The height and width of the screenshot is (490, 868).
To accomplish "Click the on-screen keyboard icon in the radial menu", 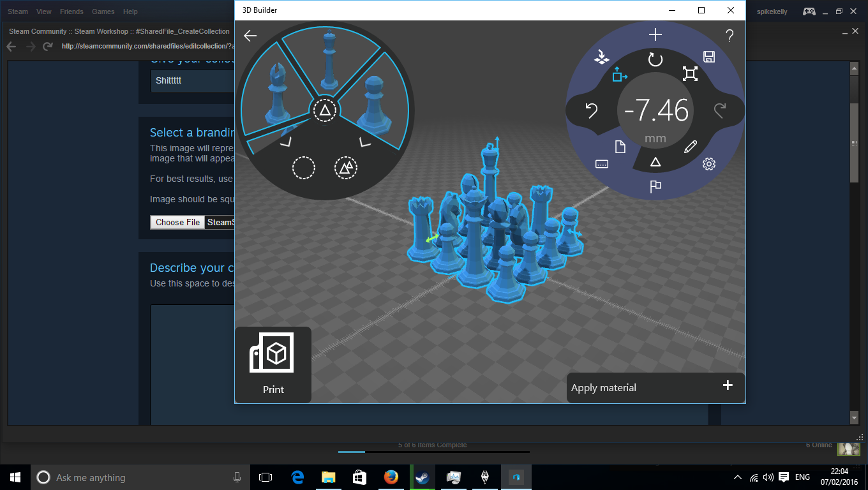I will (x=601, y=164).
